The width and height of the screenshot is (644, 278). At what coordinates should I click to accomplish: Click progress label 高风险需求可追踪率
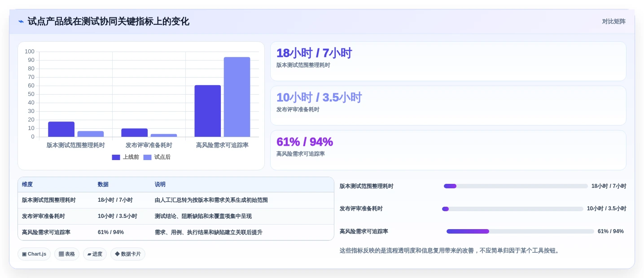pos(364,231)
